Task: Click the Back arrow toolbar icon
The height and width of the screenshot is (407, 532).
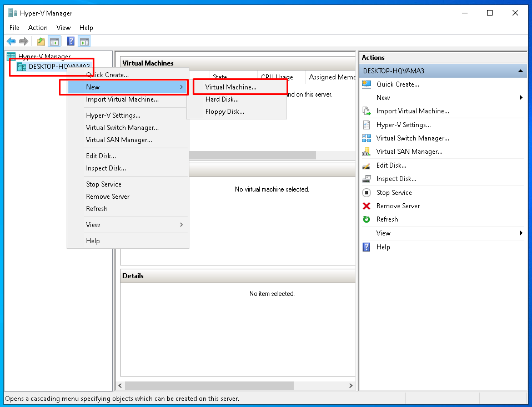Action: point(11,42)
